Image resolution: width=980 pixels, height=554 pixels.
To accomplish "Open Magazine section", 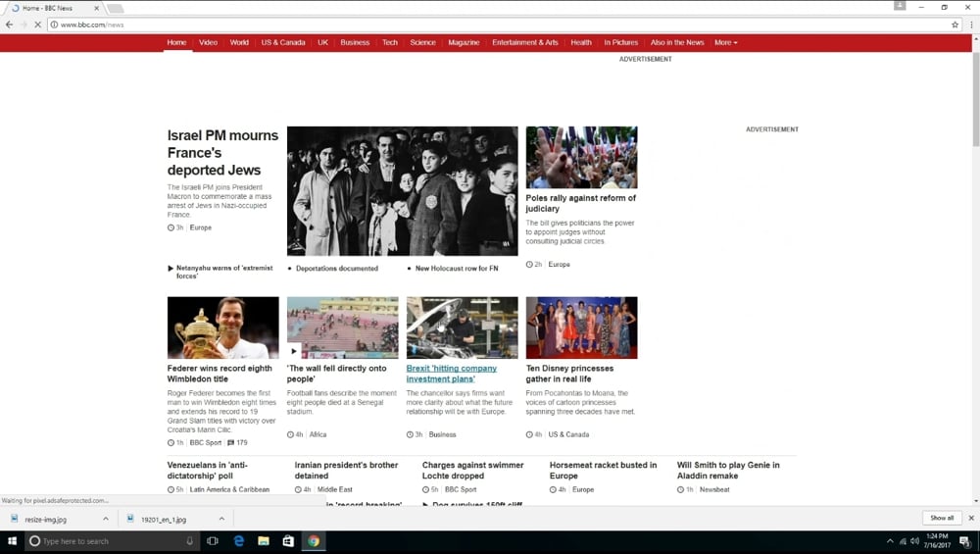I will 464,42.
